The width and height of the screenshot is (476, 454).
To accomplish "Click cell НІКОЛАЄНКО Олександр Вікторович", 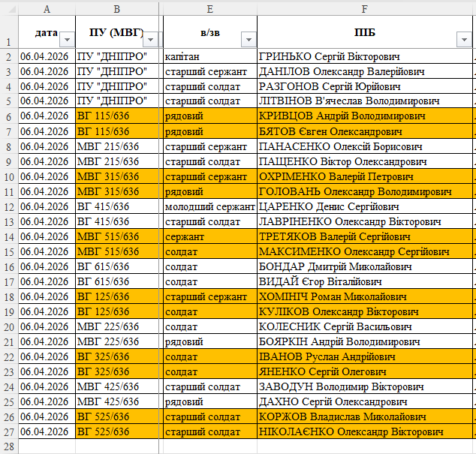I will coord(365,431).
